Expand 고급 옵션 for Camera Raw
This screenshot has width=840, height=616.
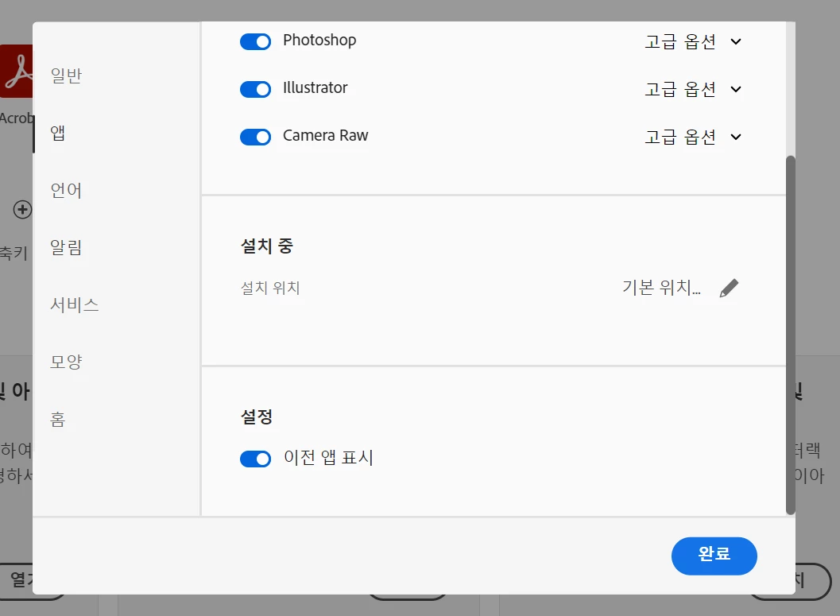[x=693, y=137]
